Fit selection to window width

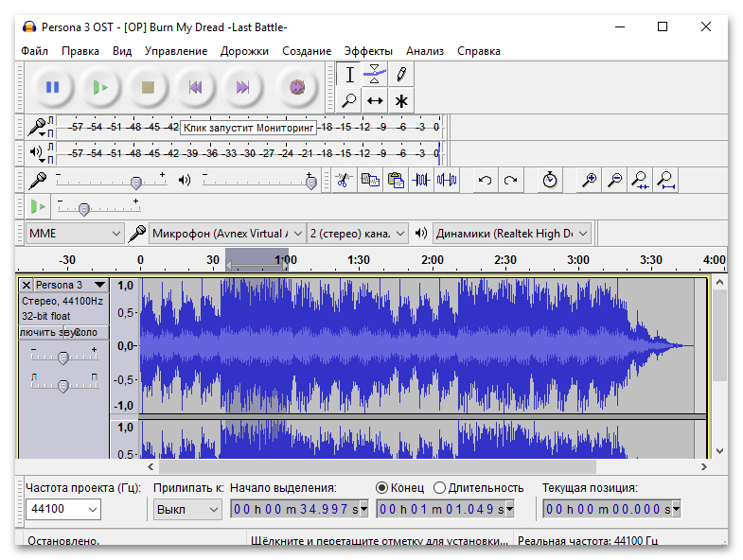pyautogui.click(x=640, y=180)
